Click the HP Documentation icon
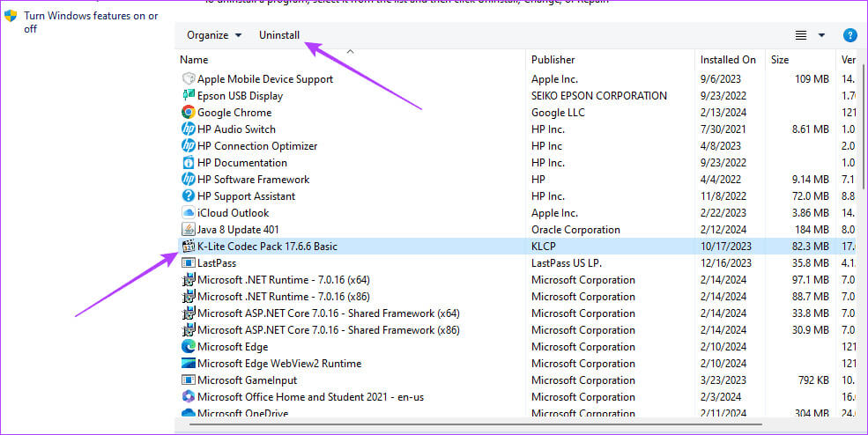Screen dimensions: 868x435 [x=189, y=162]
